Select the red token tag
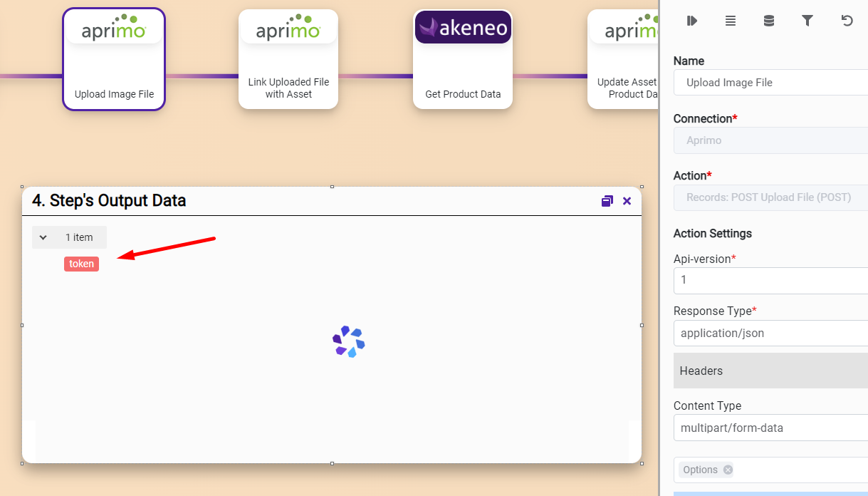This screenshot has width=868, height=496. (81, 264)
